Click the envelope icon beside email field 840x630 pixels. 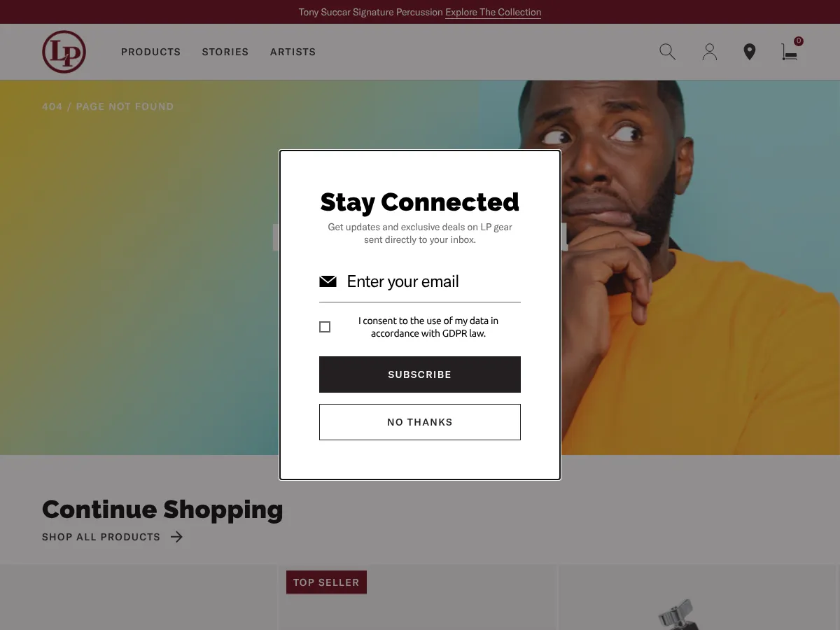point(328,281)
